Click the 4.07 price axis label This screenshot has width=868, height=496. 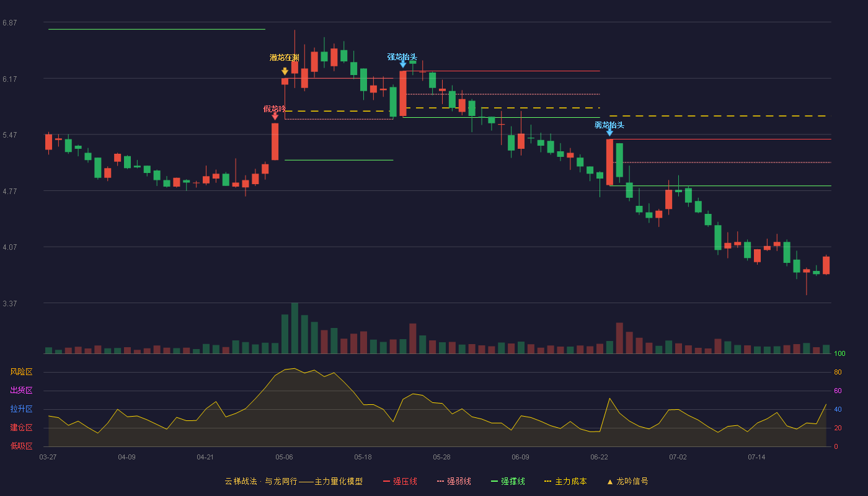tap(9, 247)
